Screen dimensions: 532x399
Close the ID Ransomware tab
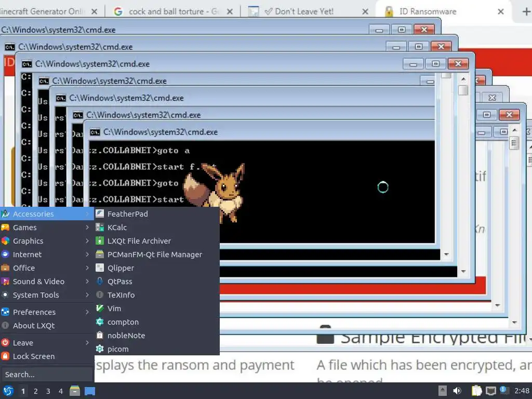[x=500, y=11]
